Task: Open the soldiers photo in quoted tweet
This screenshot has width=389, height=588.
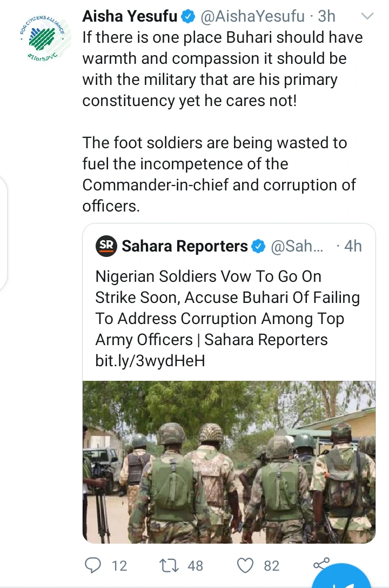Action: (x=229, y=462)
